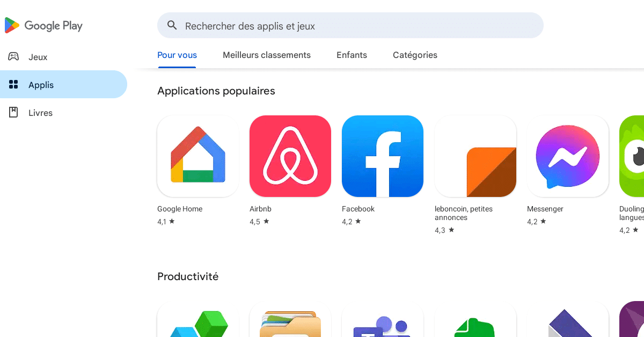Viewport: 644px width, 337px height.
Task: Open the Livres section from the sidebar
Action: point(40,113)
